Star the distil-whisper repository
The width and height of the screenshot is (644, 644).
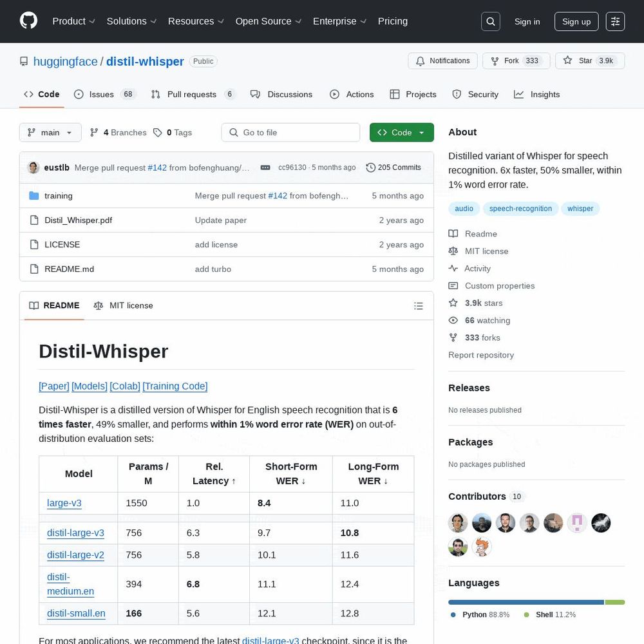point(590,61)
